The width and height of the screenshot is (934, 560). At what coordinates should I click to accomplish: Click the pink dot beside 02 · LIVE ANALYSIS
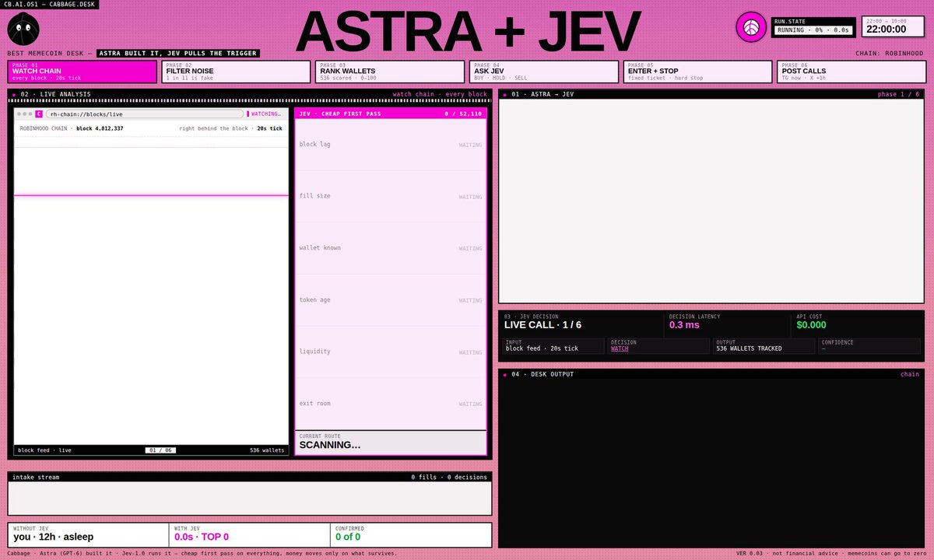14,94
